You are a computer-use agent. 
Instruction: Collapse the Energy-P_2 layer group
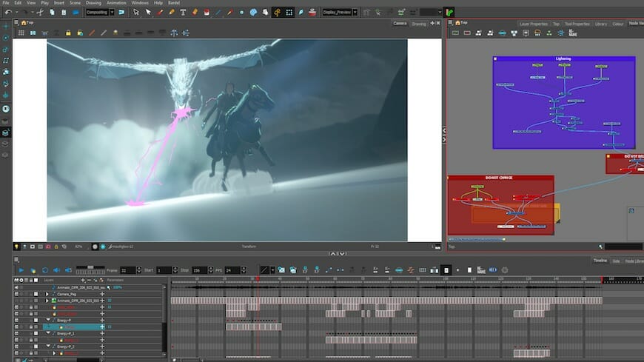point(48,346)
